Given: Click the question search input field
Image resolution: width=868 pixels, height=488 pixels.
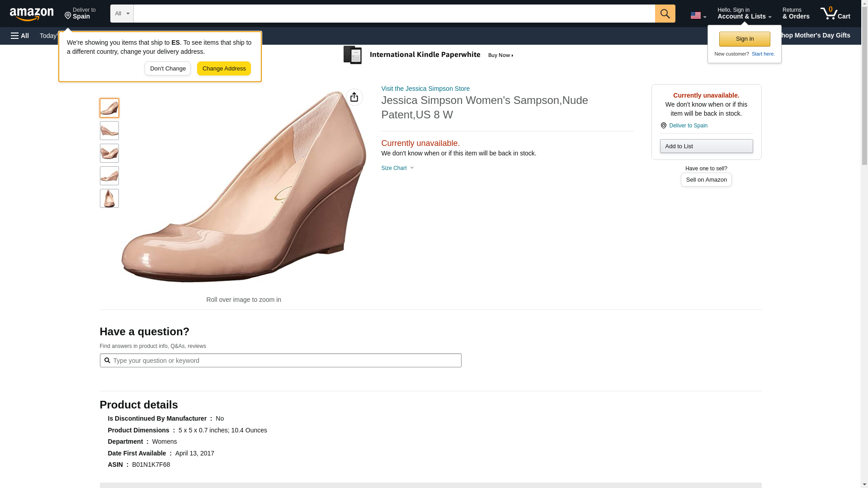Looking at the screenshot, I should point(280,361).
